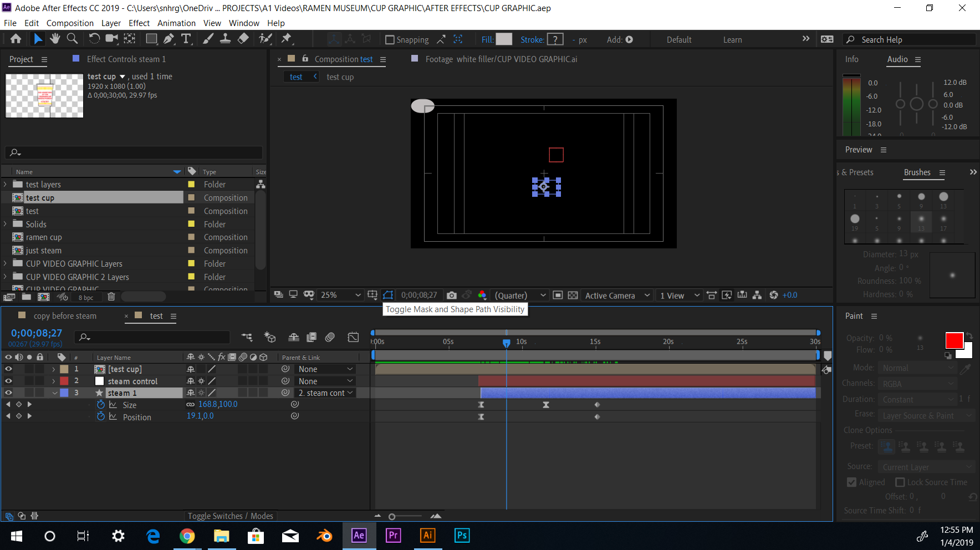Screen dimensions: 980x550
Task: Toggle transparency grid in viewer
Action: coord(573,295)
